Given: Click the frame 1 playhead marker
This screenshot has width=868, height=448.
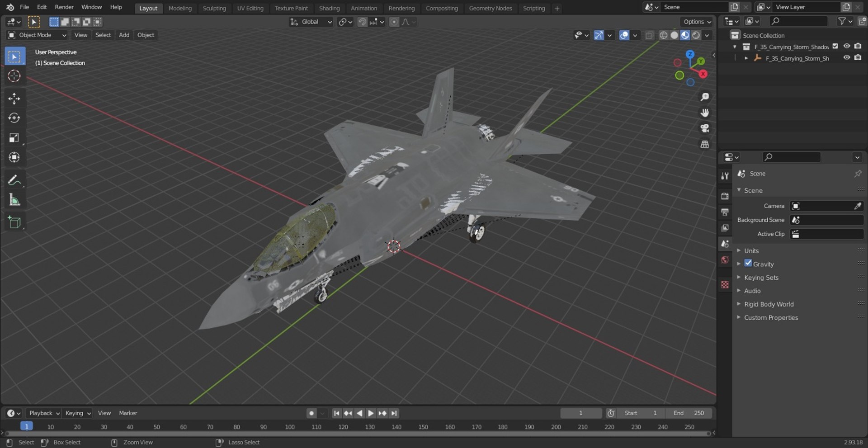Looking at the screenshot, I should 27,426.
